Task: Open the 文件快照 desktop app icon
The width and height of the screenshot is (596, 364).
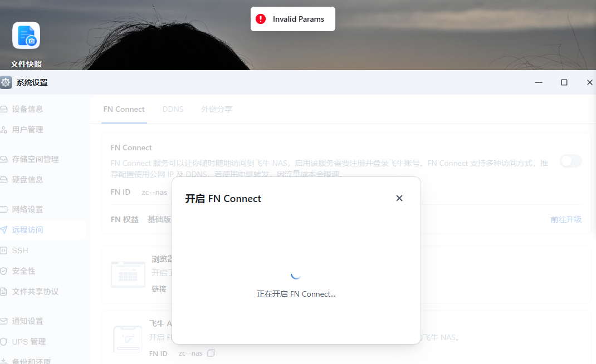Action: [x=26, y=36]
